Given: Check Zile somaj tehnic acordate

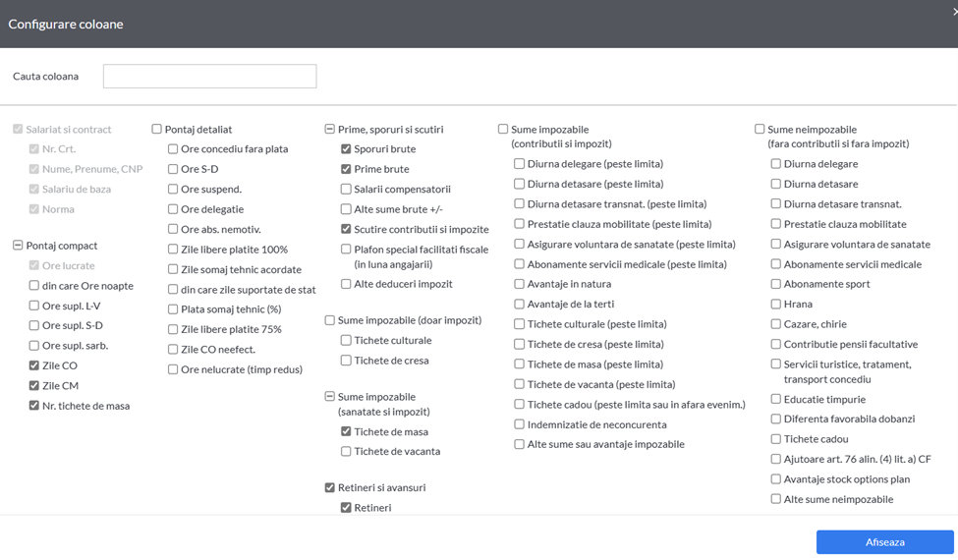Looking at the screenshot, I should click(173, 269).
